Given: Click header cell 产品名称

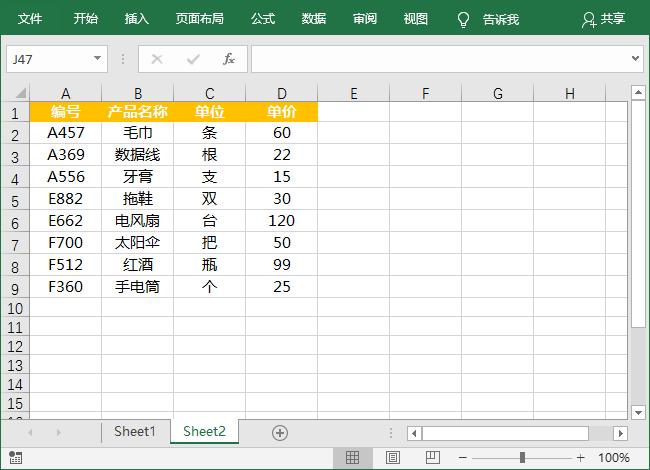Looking at the screenshot, I should pos(137,111).
